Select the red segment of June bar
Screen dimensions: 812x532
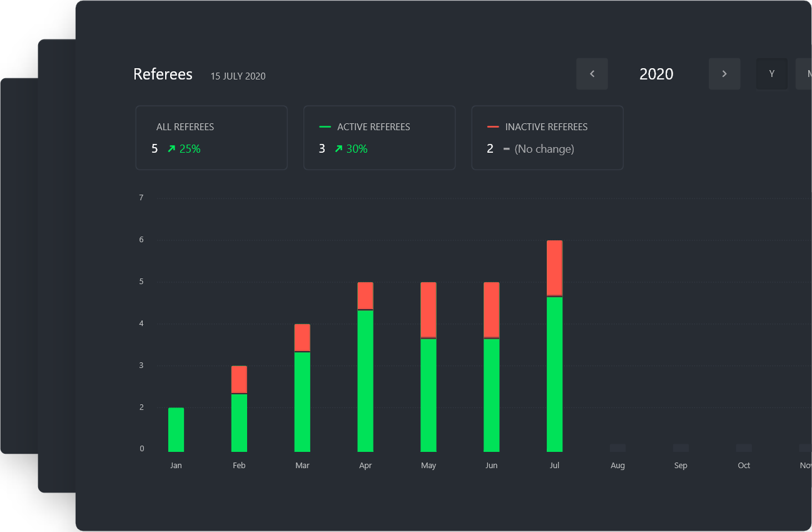(492, 309)
